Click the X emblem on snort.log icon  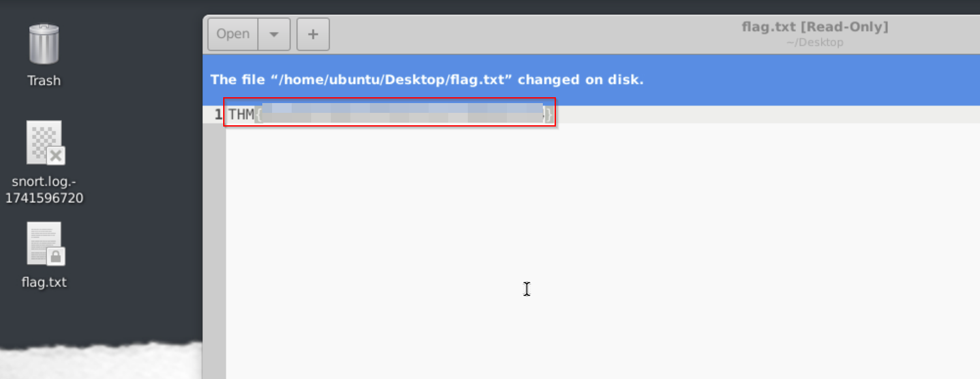point(56,156)
